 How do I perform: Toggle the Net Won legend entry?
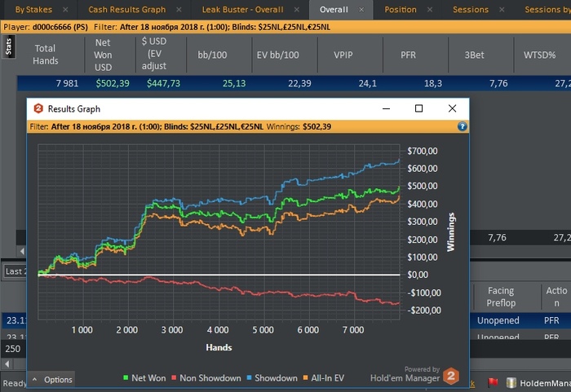tap(145, 378)
